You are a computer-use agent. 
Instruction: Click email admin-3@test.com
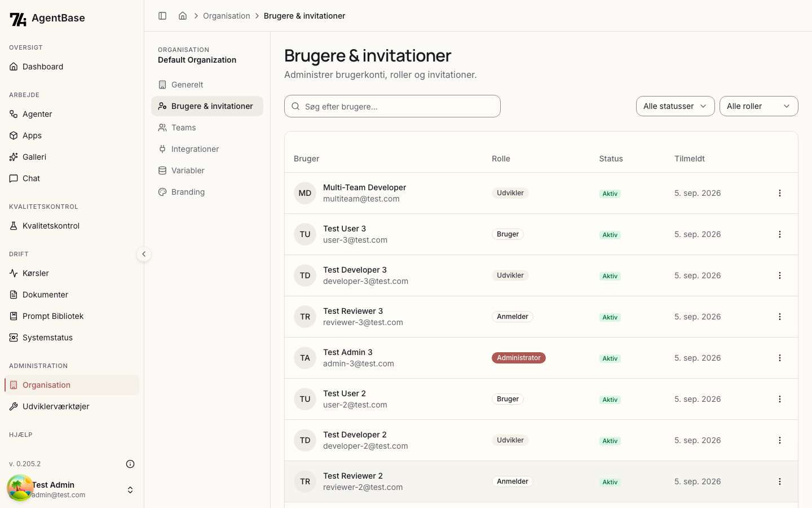click(359, 364)
